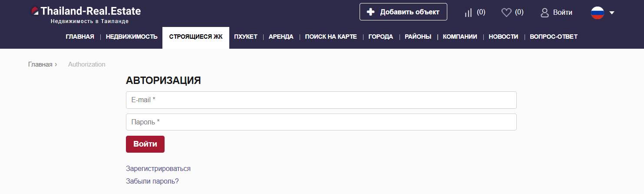Open Поиск на карте page
The image size is (644, 194).
click(x=331, y=37)
